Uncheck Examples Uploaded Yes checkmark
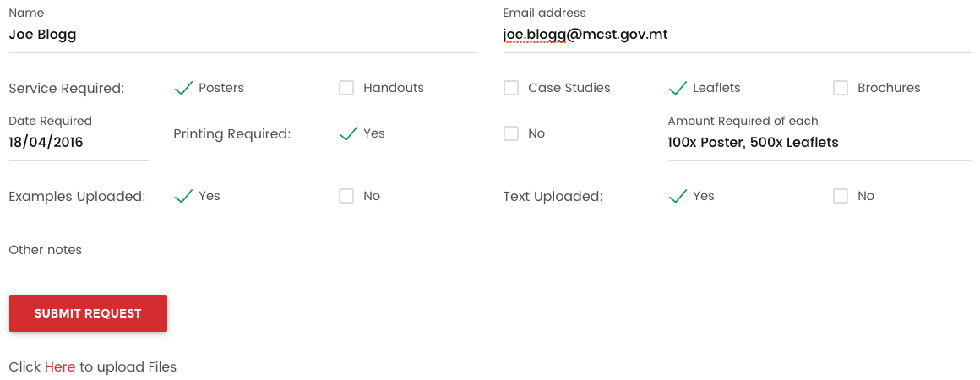Screen dimensions: 980x380 coord(183,196)
